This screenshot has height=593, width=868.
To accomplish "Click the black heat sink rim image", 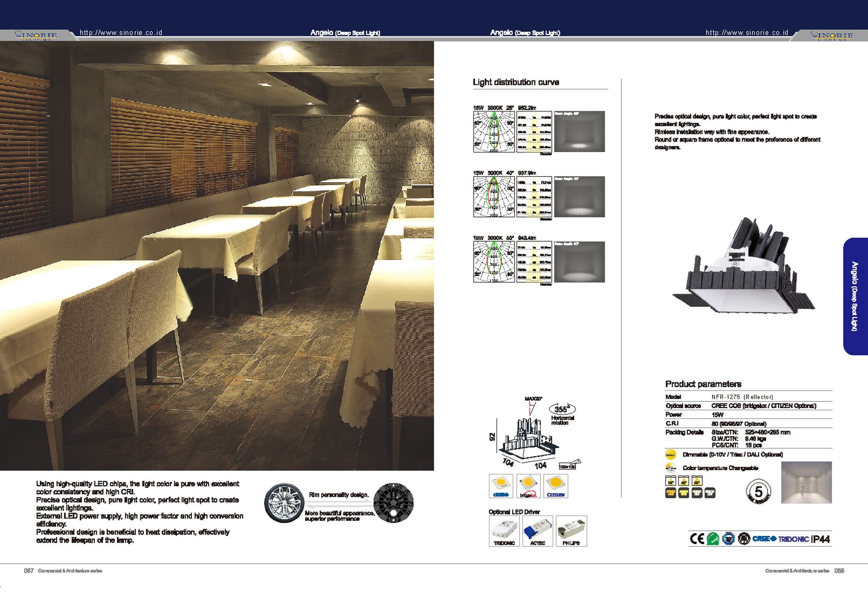I will point(393,503).
